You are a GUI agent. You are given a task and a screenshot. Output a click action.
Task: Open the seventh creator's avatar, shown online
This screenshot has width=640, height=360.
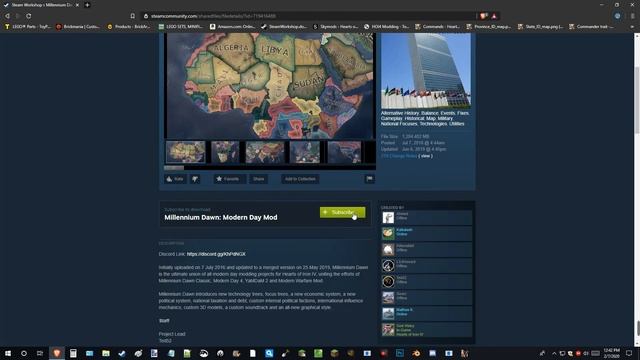pyautogui.click(x=388, y=313)
